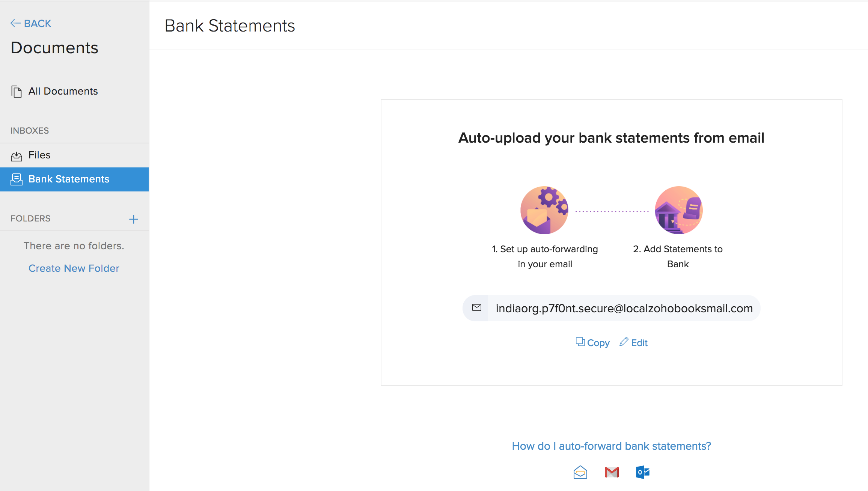Switch to the Files inbox
Image resolution: width=868 pixels, height=491 pixels.
[39, 155]
